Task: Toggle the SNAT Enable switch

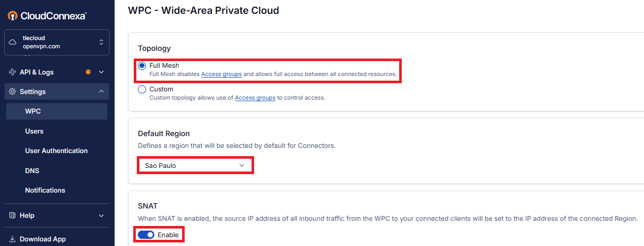Action: pos(146,235)
